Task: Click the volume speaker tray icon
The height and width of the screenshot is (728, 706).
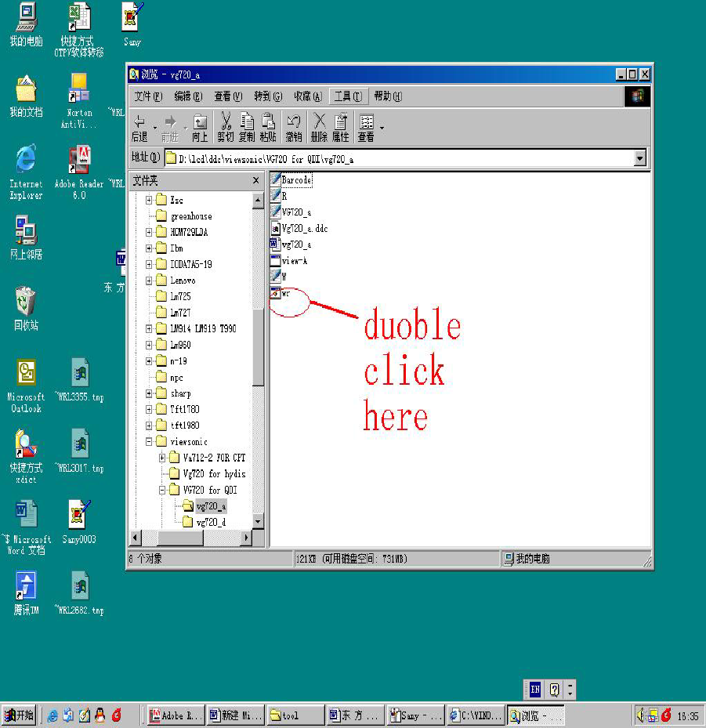Action: (x=640, y=715)
